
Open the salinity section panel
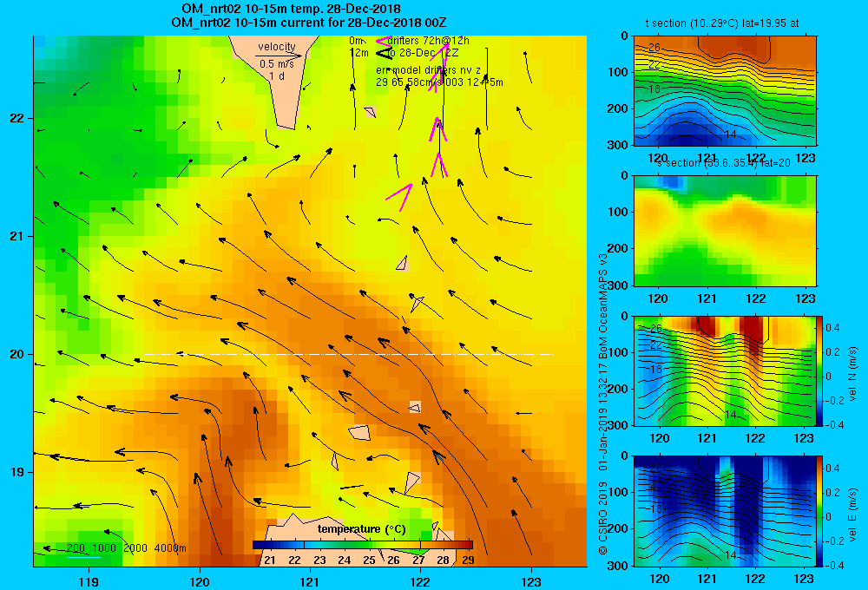(725, 231)
